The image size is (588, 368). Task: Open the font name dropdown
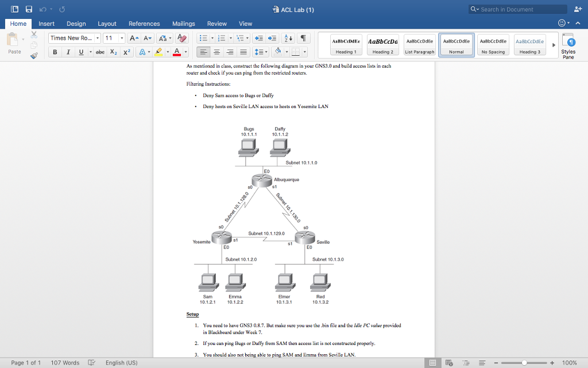[98, 39]
